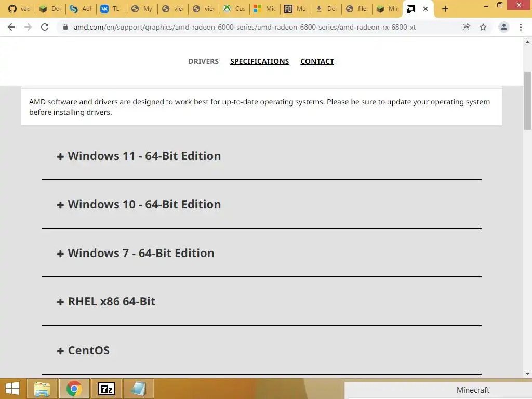Viewport: 532px width, 399px height.
Task: Switch to the VK 'TL' tab
Action: pyautogui.click(x=112, y=9)
